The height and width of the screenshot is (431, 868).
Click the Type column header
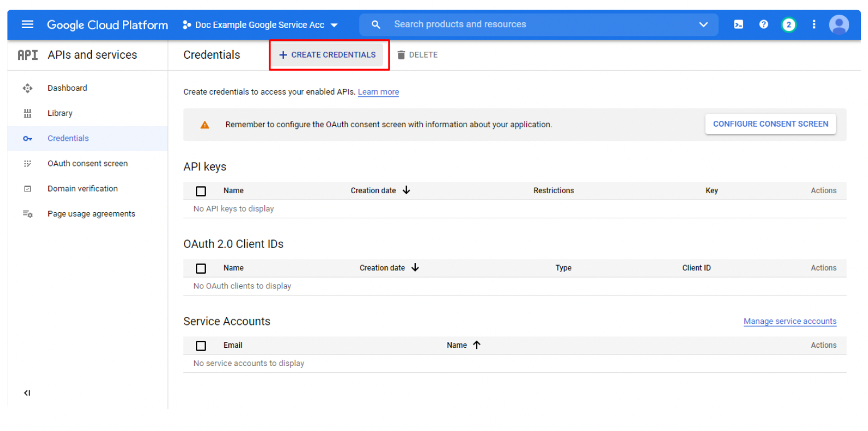[563, 268]
